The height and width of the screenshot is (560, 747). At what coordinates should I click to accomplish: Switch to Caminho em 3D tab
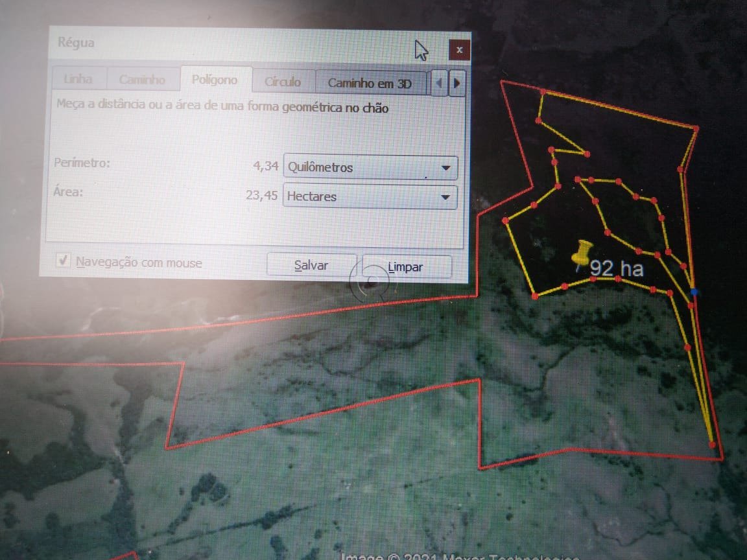coord(370,84)
